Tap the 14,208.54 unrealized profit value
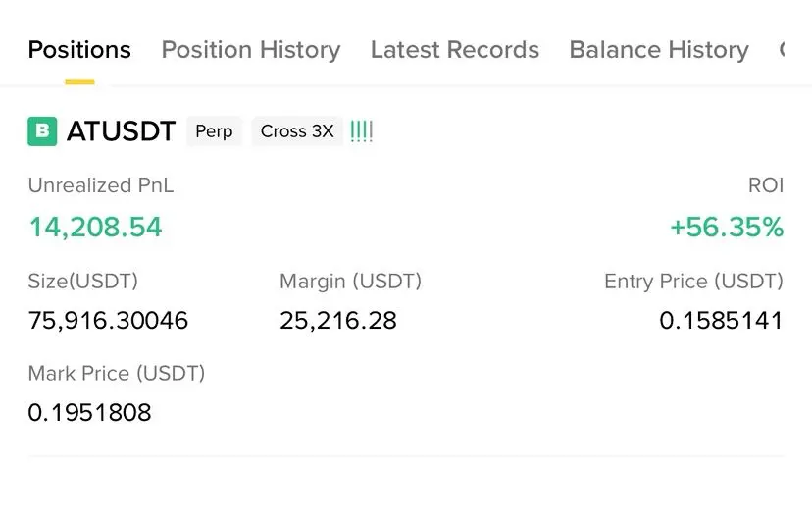This screenshot has height=516, width=812. 96,228
